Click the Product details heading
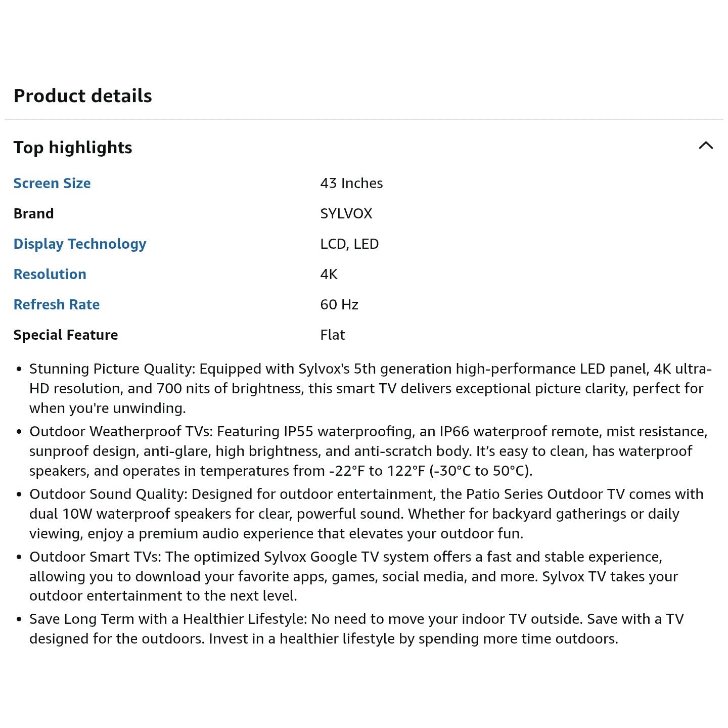 [83, 96]
